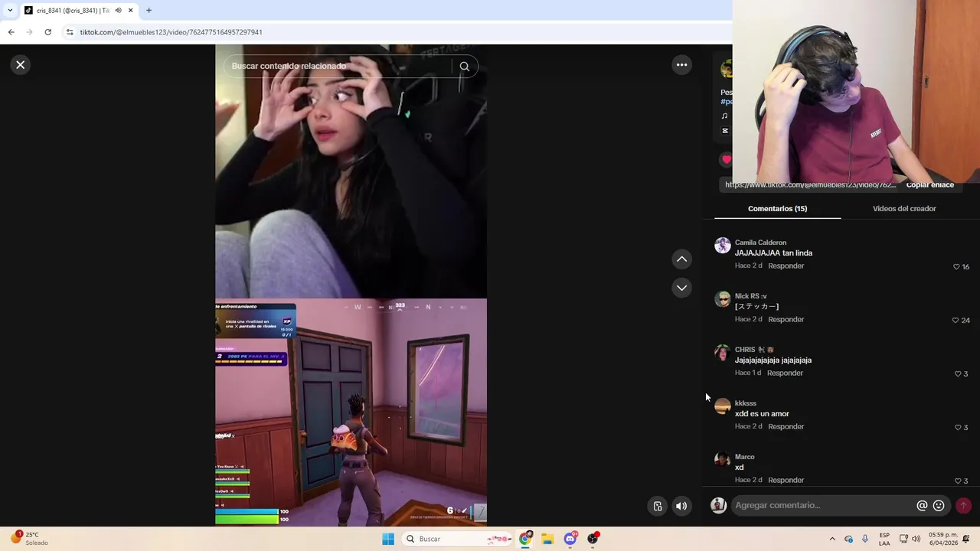Click the TikTok video to pause
Screen dimensions: 980x551
coord(351,285)
